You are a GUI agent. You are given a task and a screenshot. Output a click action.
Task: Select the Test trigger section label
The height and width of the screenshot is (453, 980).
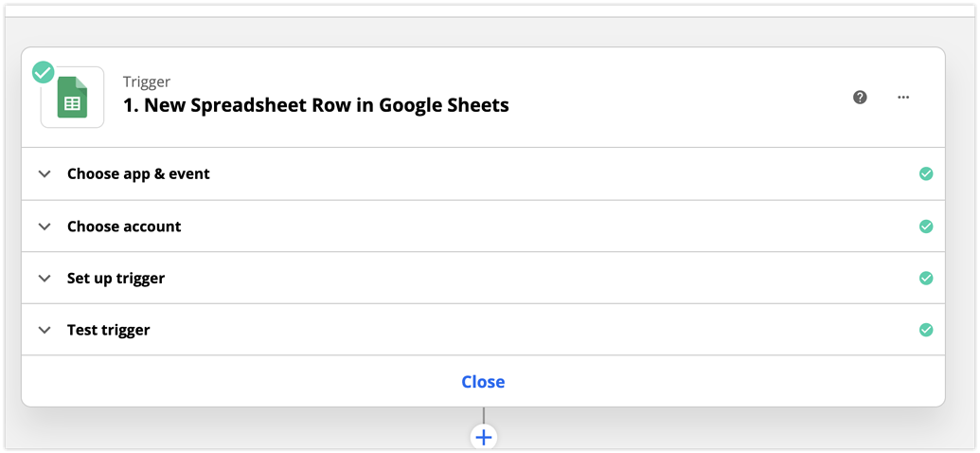108,330
